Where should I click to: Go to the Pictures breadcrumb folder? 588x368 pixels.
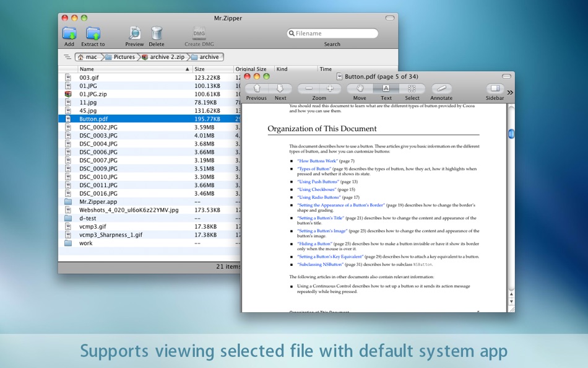click(x=121, y=57)
